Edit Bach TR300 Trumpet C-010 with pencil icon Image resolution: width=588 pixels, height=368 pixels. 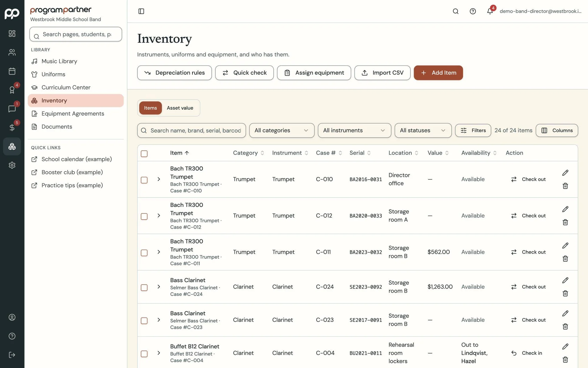coord(565,173)
